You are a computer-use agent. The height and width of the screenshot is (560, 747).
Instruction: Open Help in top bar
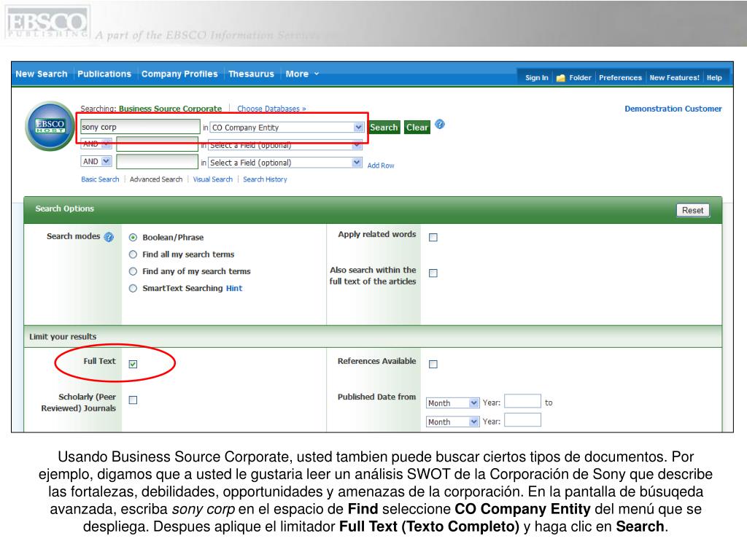coord(714,77)
